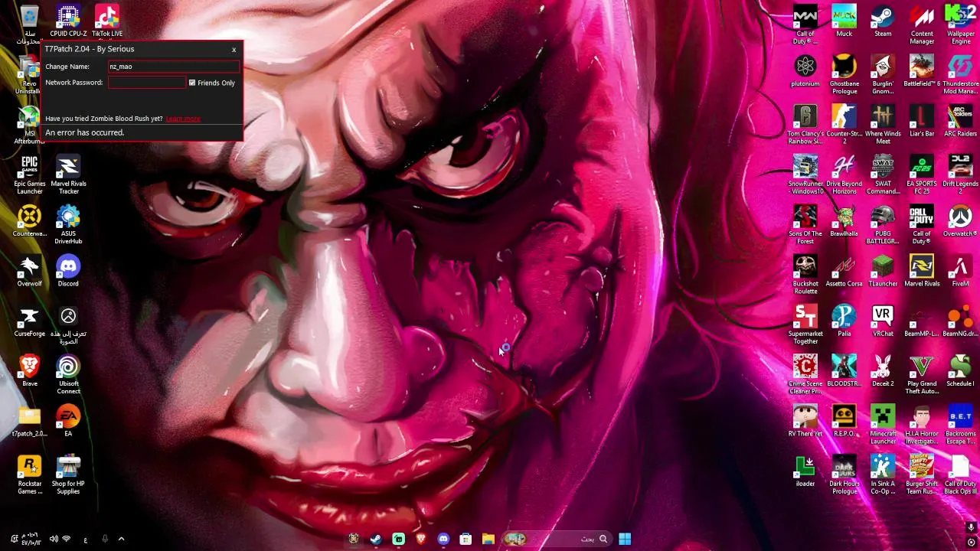Open the plutonium launcher icon

(x=805, y=71)
